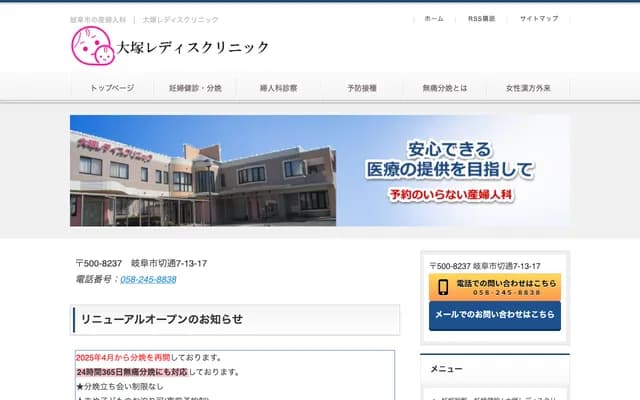Open the RSS購読 link
Screen dimensions: 640x400
coord(481,19)
